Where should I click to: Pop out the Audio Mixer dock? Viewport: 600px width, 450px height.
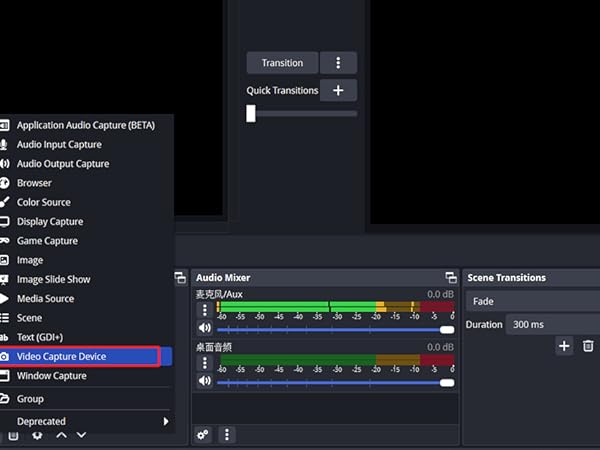[450, 277]
